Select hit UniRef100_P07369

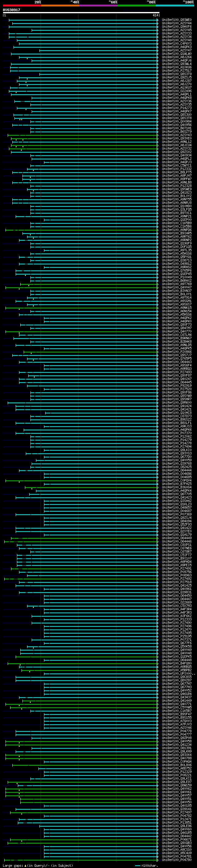(176, 514)
